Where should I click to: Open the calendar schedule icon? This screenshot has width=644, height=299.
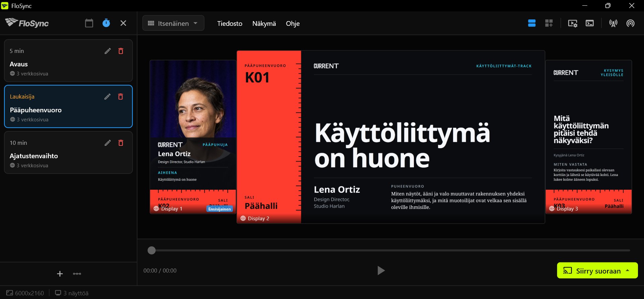[89, 23]
